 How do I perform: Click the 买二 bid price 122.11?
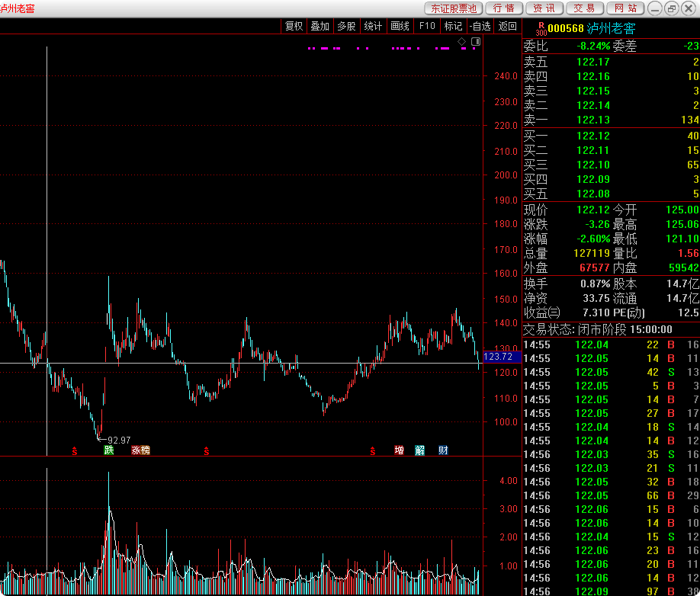(x=592, y=150)
